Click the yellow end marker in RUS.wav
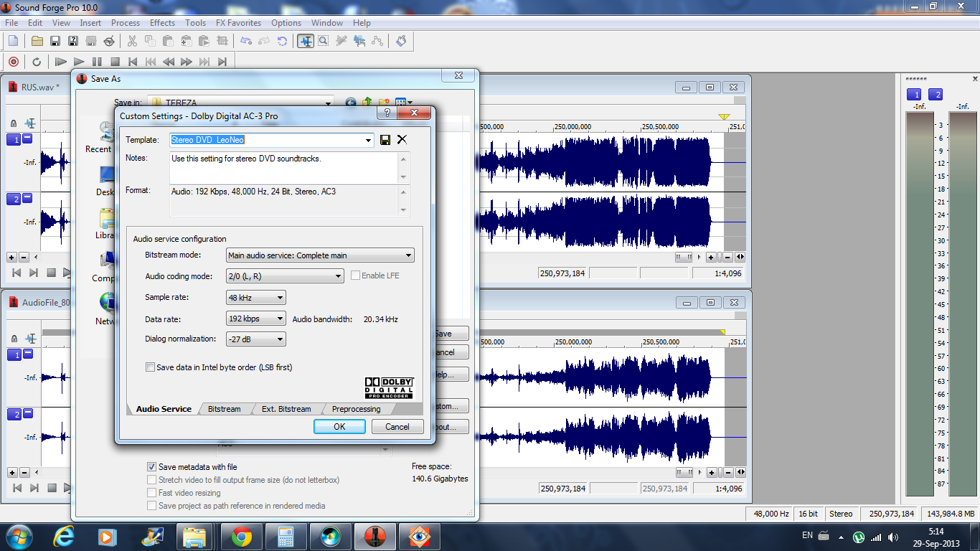This screenshot has width=980, height=551. coord(724,116)
